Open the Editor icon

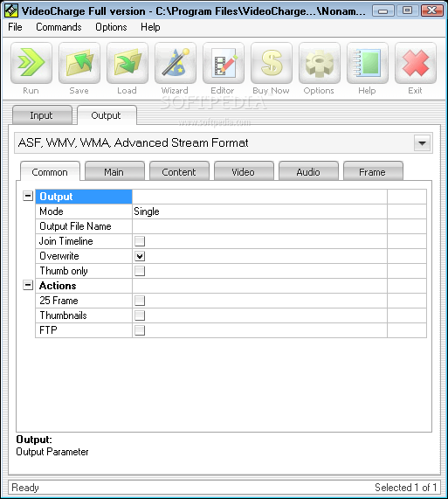(224, 63)
